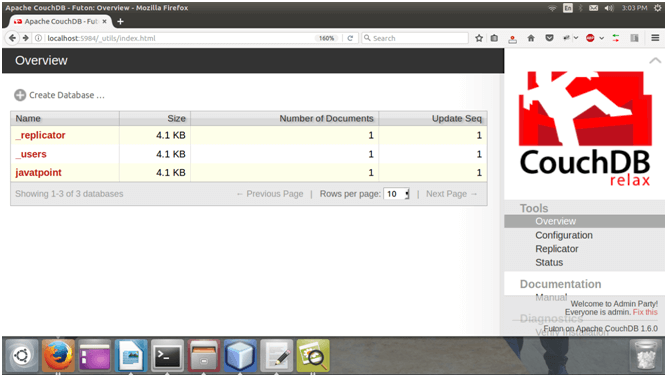Viewport: 667px width, 377px height.
Task: Open the Trash in the dock
Action: 646,355
